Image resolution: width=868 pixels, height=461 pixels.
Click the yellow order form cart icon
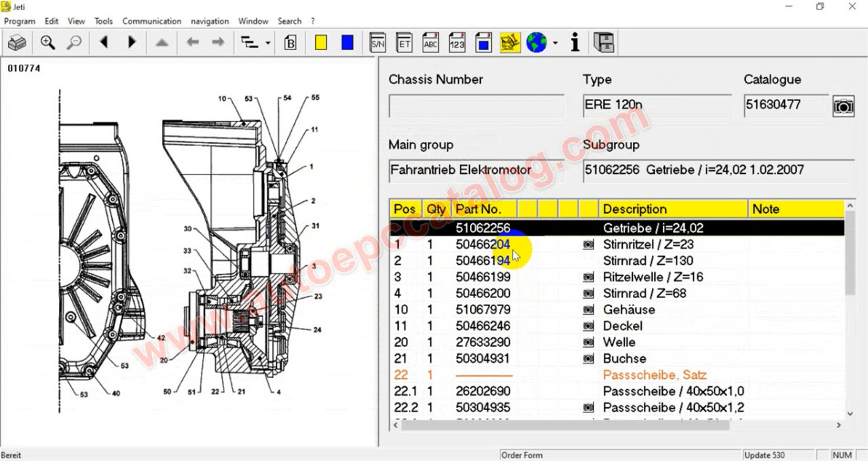point(510,43)
